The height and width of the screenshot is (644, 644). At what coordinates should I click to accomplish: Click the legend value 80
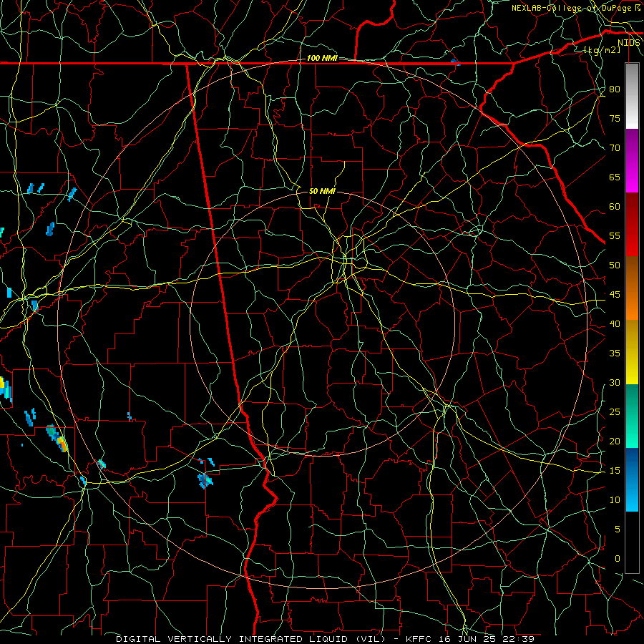click(x=615, y=89)
